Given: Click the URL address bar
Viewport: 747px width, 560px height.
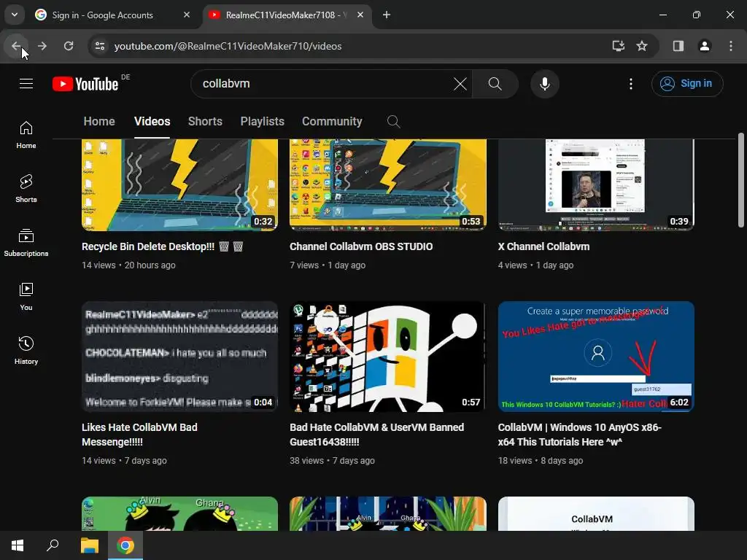Looking at the screenshot, I should point(352,46).
